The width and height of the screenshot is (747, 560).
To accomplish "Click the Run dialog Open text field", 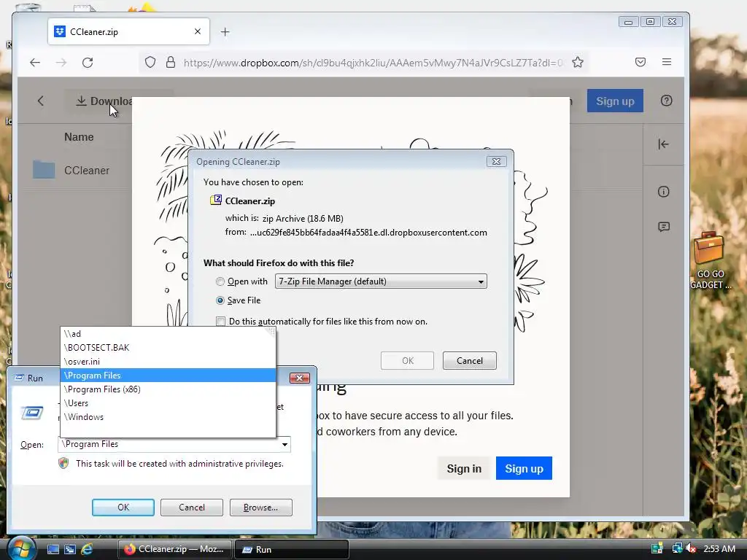I will 169,444.
